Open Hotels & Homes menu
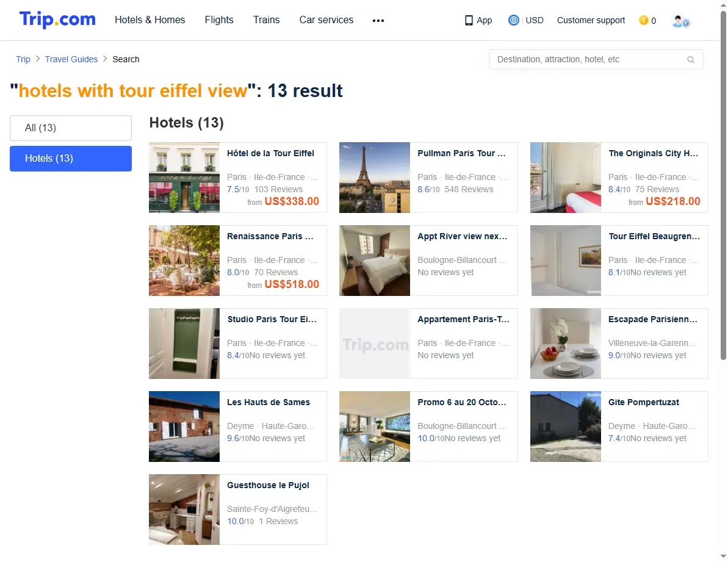Image resolution: width=728 pixels, height=562 pixels. 150,20
